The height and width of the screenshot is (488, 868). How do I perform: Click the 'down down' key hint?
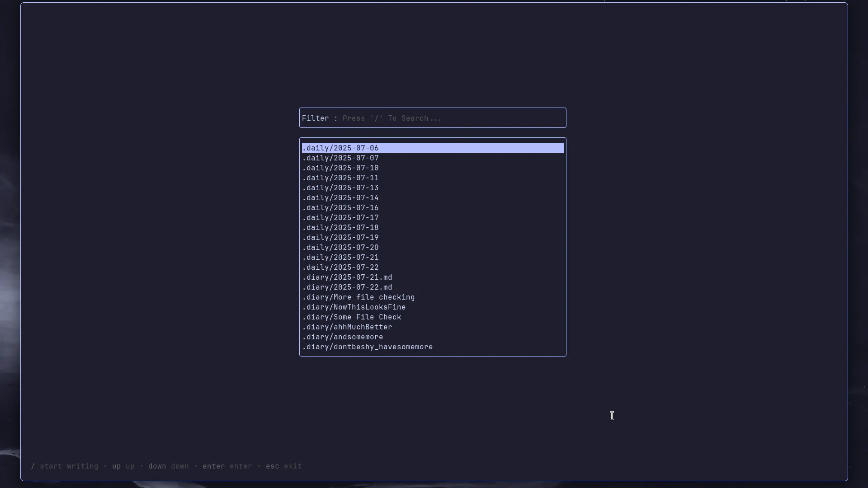[x=169, y=466]
